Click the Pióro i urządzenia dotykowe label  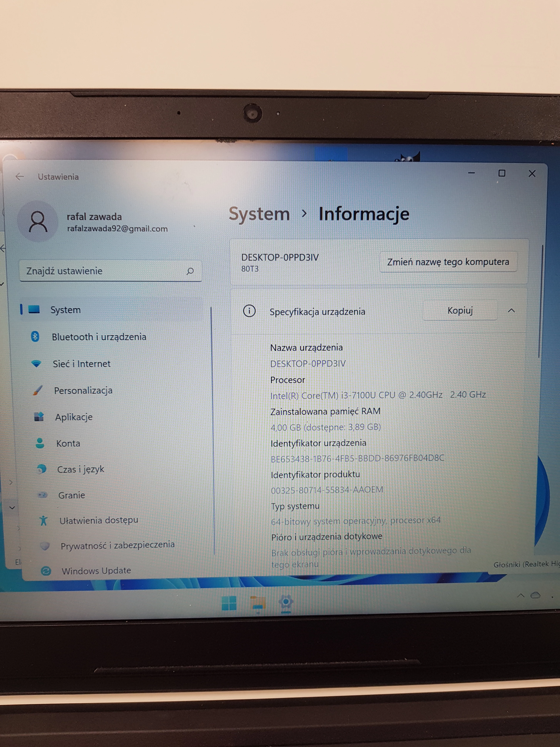point(327,537)
